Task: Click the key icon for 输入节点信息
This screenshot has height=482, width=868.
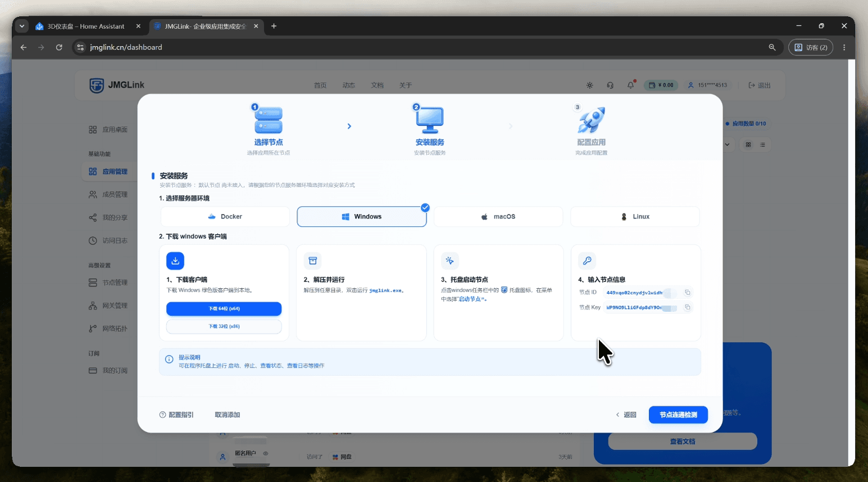Action: click(587, 261)
